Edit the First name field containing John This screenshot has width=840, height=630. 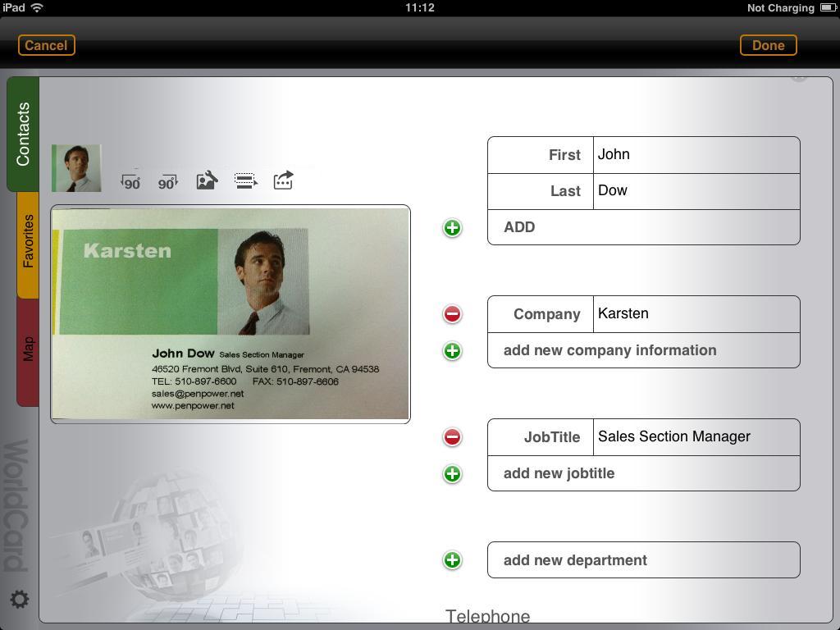pos(695,155)
